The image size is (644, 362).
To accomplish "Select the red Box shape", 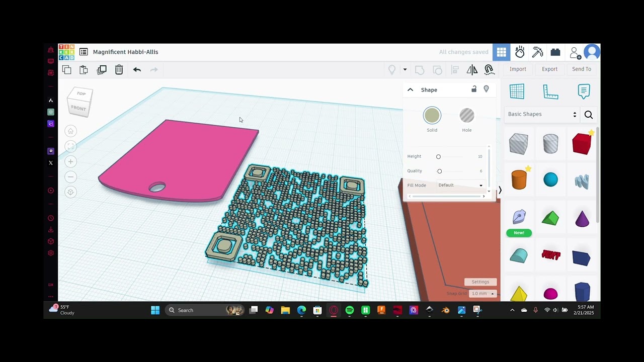I will pos(582,144).
